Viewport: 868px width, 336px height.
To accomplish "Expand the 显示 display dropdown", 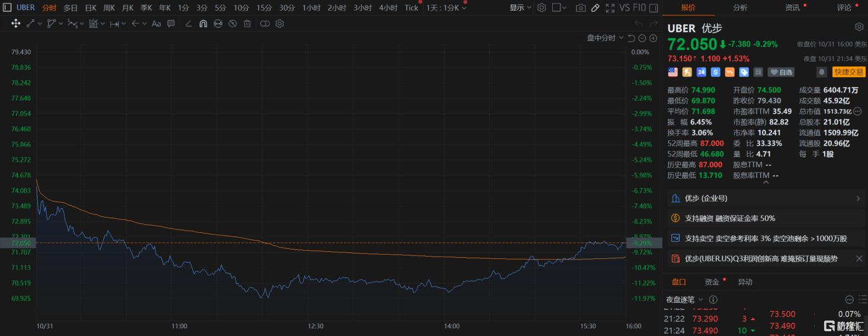I will [x=521, y=8].
